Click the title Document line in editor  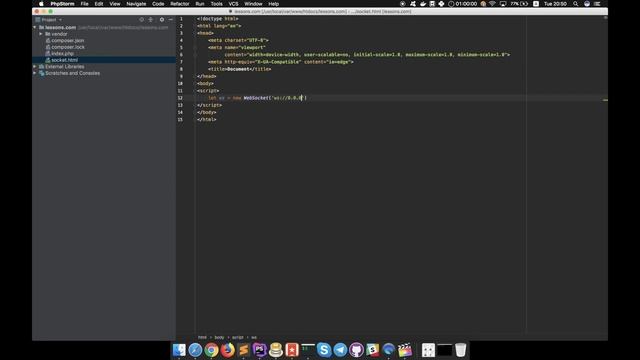[x=240, y=69]
